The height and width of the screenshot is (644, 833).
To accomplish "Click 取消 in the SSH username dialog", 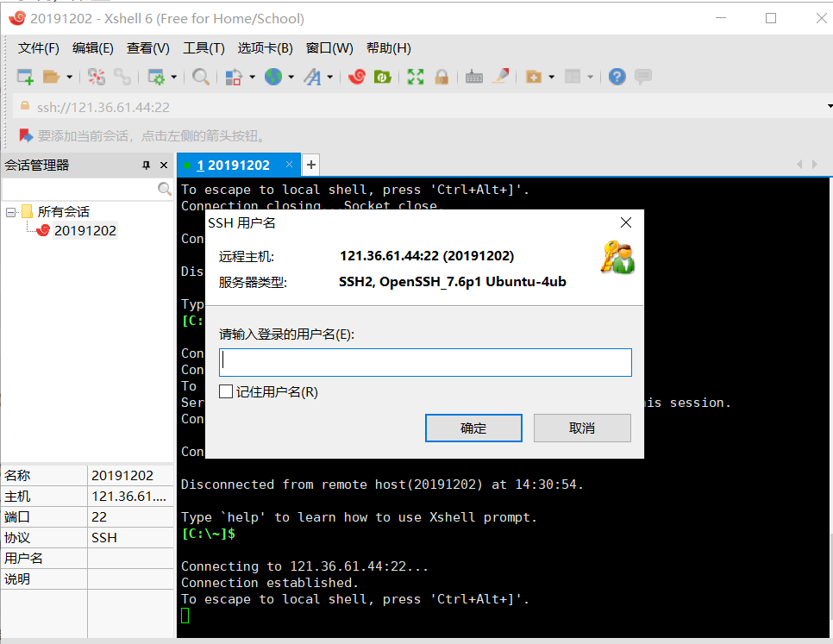I will point(582,428).
